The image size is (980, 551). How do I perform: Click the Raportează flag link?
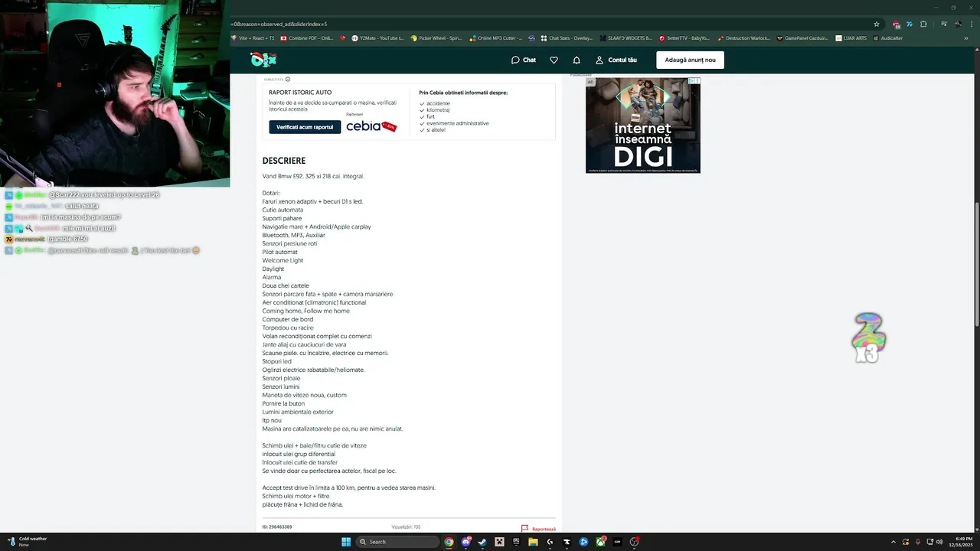pyautogui.click(x=538, y=529)
